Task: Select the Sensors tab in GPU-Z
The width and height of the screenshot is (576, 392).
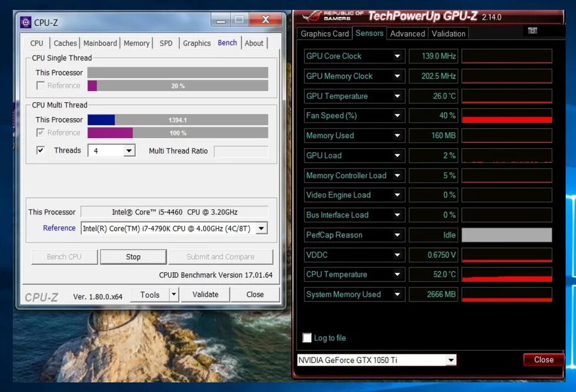Action: (x=369, y=33)
